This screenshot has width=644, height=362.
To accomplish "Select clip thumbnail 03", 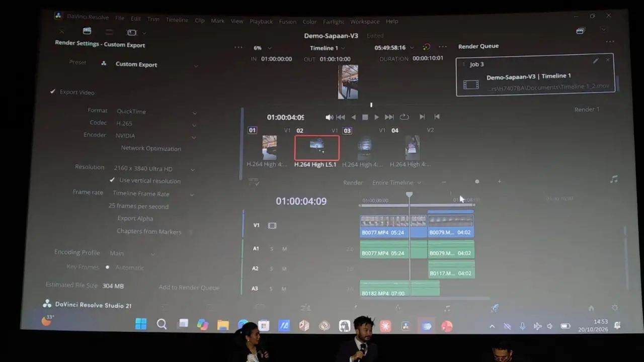I will [364, 148].
